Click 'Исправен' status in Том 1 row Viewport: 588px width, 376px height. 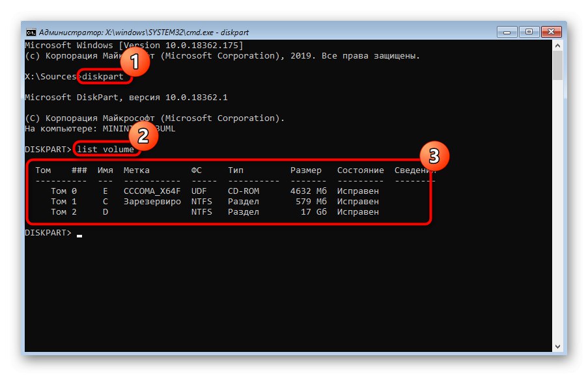tap(357, 202)
